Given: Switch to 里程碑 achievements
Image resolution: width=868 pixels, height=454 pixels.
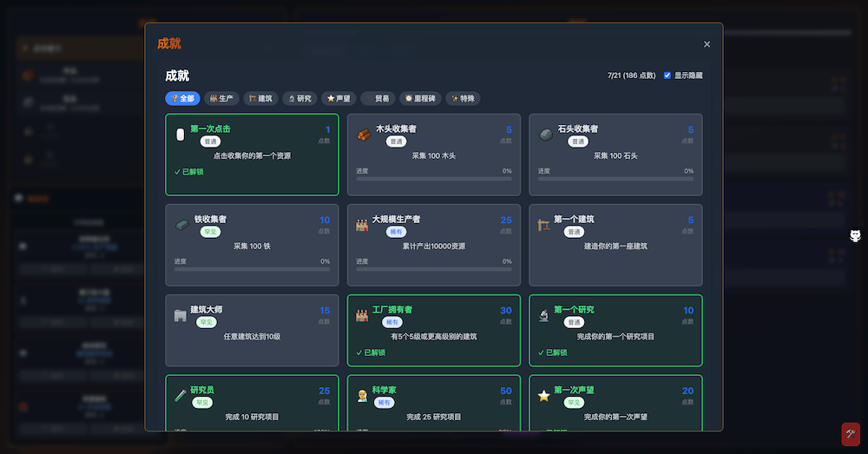Looking at the screenshot, I should pos(420,99).
